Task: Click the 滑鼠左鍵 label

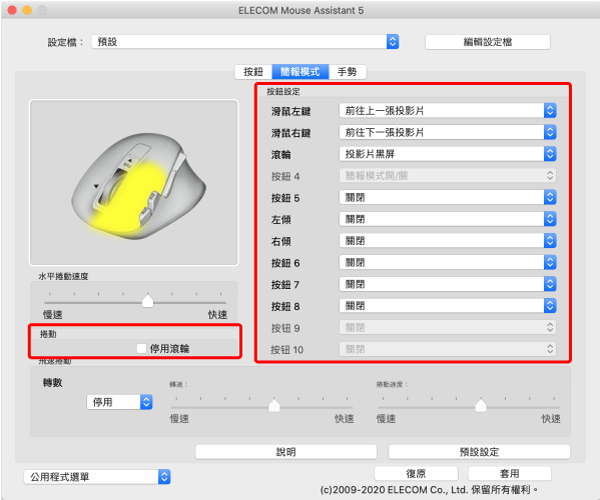Action: pyautogui.click(x=291, y=111)
